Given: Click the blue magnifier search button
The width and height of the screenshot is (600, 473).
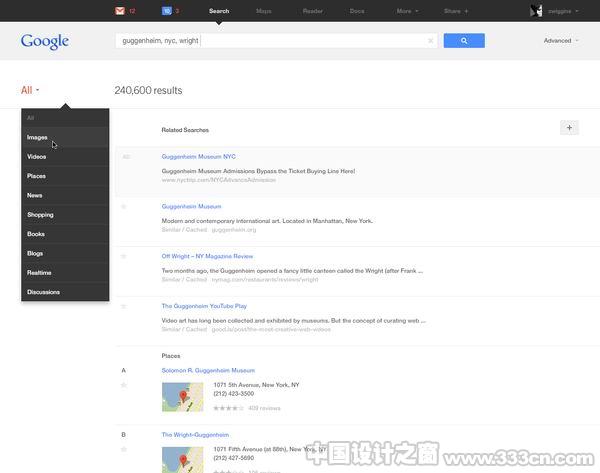Looking at the screenshot, I should (x=464, y=41).
